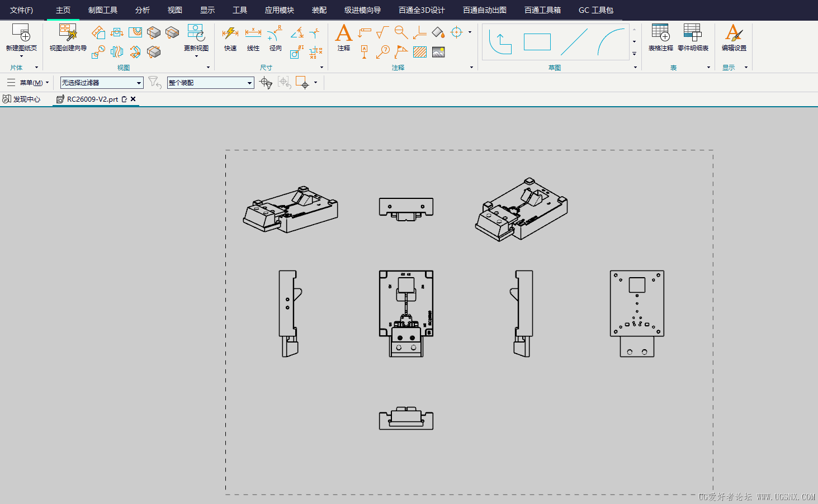Viewport: 818px width, 504px height.
Task: Click the 编辑设置 edit settings icon
Action: [734, 33]
